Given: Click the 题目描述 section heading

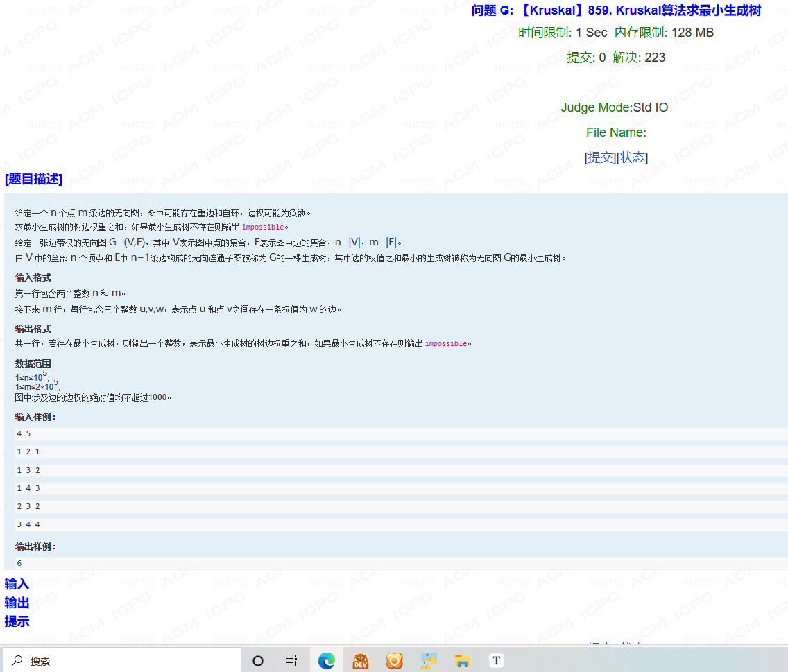Looking at the screenshot, I should point(34,179).
